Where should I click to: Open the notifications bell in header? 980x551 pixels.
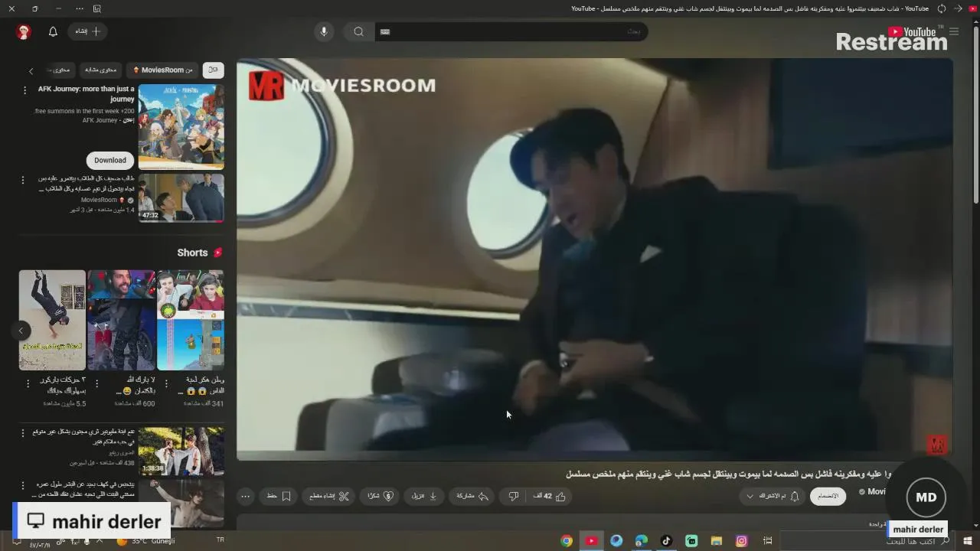pyautogui.click(x=53, y=31)
